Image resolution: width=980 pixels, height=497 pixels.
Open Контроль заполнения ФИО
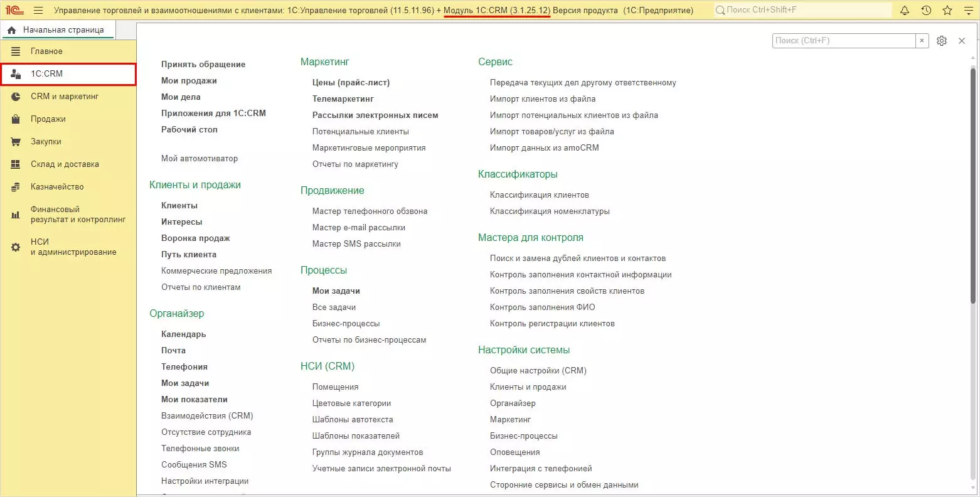coord(543,307)
